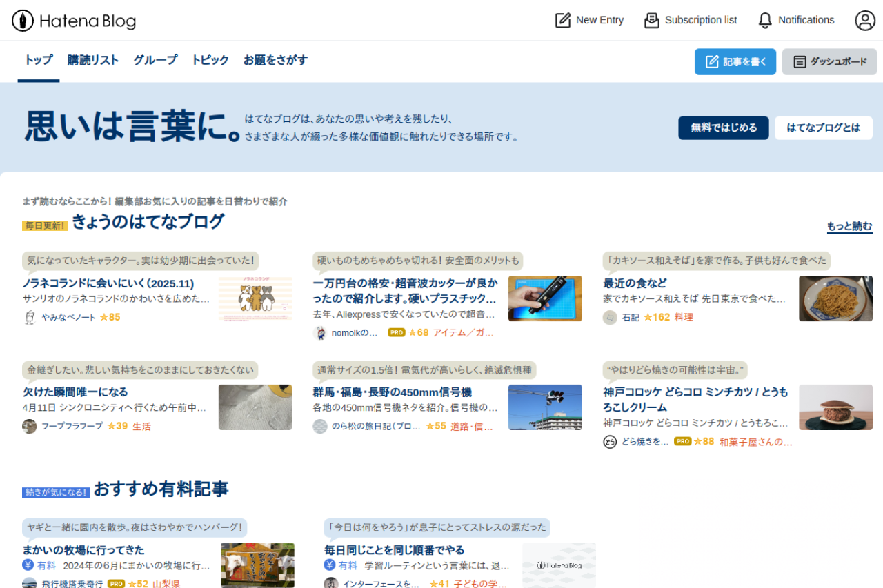Open the お題をさがす tab
The width and height of the screenshot is (883, 588).
[275, 60]
